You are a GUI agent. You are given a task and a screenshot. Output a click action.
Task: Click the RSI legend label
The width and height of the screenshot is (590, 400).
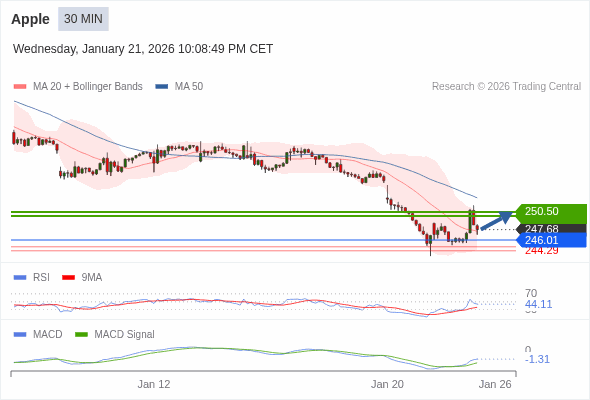(41, 278)
